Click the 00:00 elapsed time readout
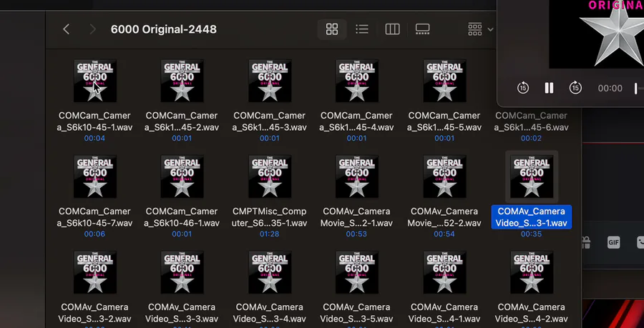The image size is (644, 328). (610, 88)
